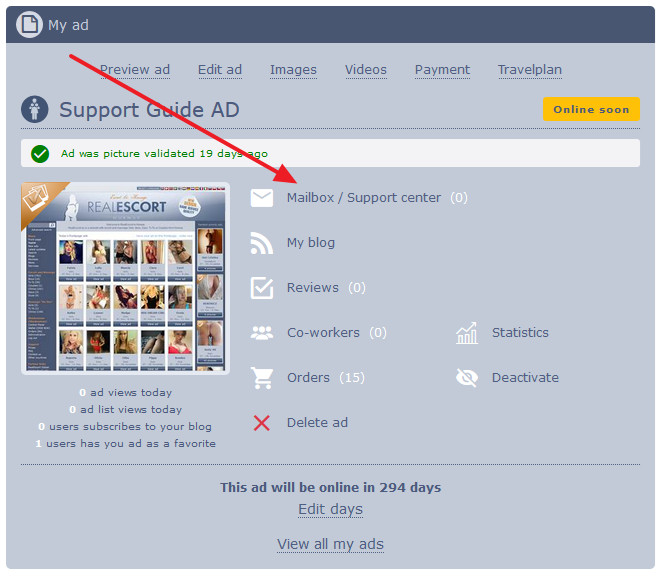This screenshot has height=575, width=660.
Task: Open the Edit days link
Action: coord(330,509)
